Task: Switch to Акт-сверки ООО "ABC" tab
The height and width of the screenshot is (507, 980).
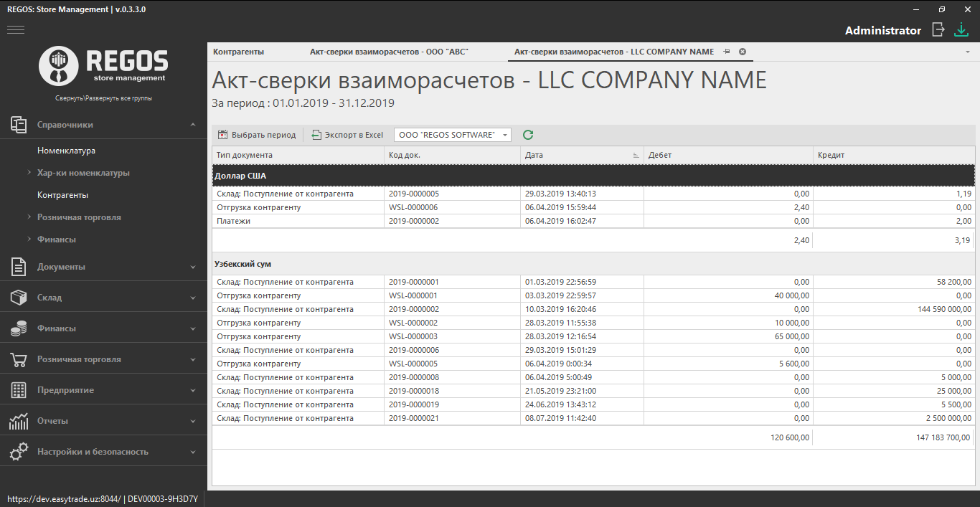Action: 389,52
